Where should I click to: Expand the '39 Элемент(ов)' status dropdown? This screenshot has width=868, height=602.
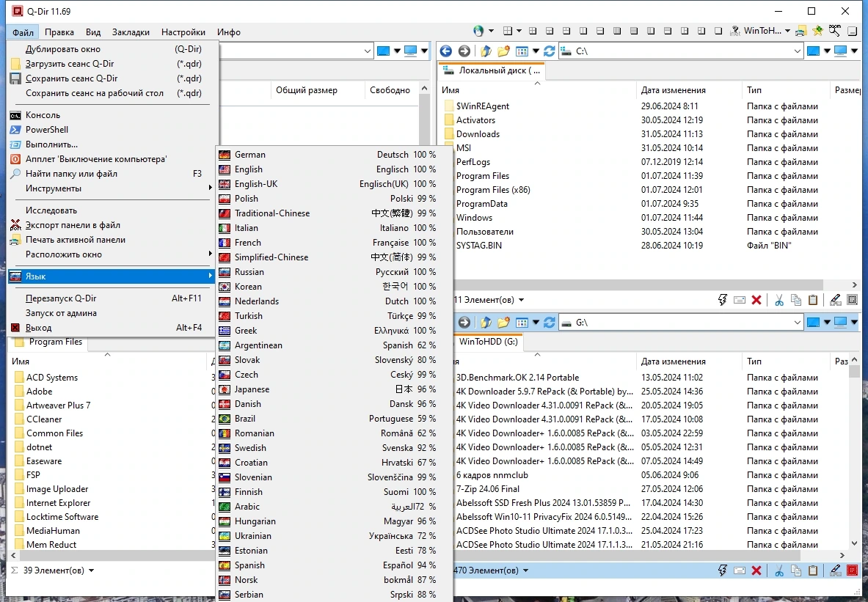click(91, 570)
